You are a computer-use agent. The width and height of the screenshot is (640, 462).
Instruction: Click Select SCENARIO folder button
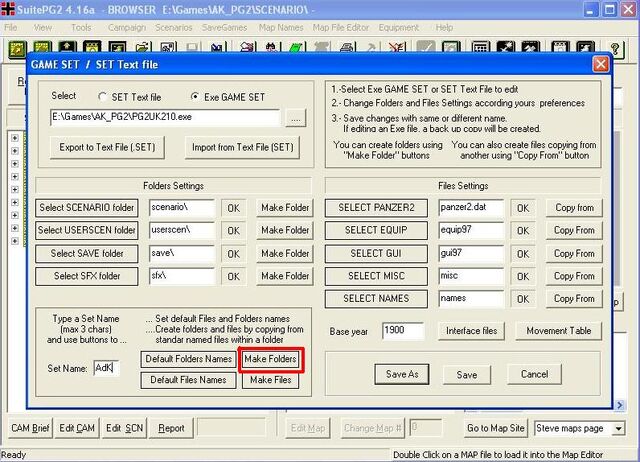pyautogui.click(x=87, y=208)
